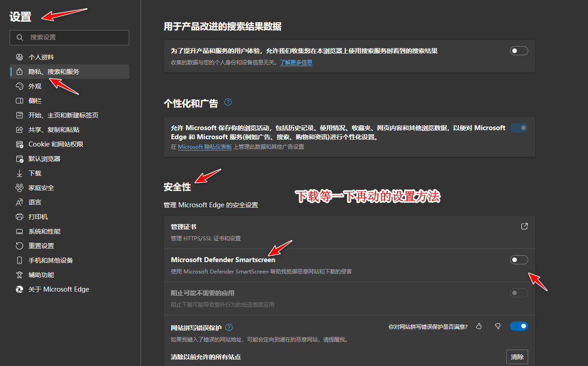Open 隐私、搜索和服务 settings section
Image resolution: width=588 pixels, height=366 pixels.
coord(69,72)
